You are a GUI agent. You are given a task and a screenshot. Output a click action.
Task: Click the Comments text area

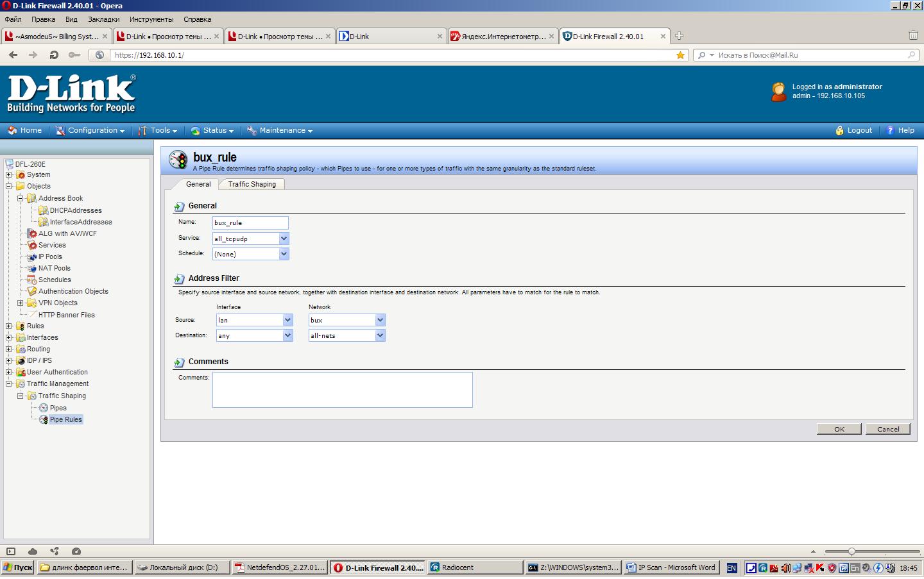[x=343, y=390]
